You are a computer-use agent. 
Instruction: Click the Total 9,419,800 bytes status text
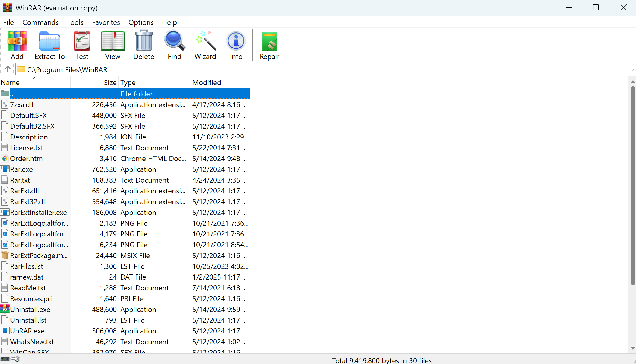(382, 360)
